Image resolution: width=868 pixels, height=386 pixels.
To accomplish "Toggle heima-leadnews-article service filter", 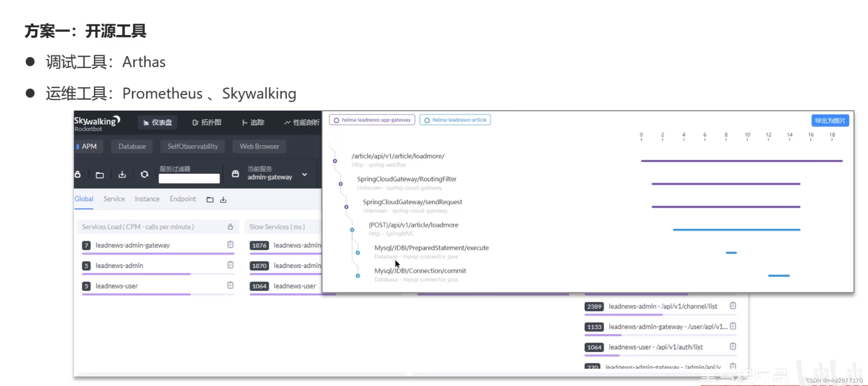I will (x=455, y=120).
